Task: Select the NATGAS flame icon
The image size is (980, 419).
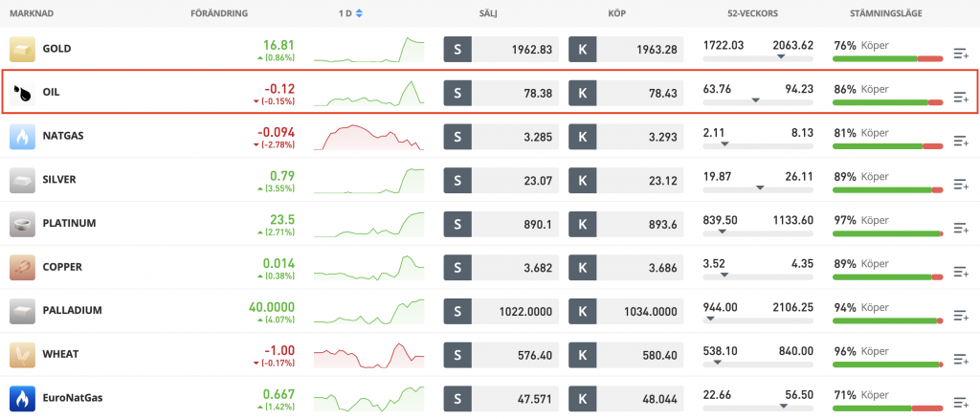Action: (x=22, y=137)
